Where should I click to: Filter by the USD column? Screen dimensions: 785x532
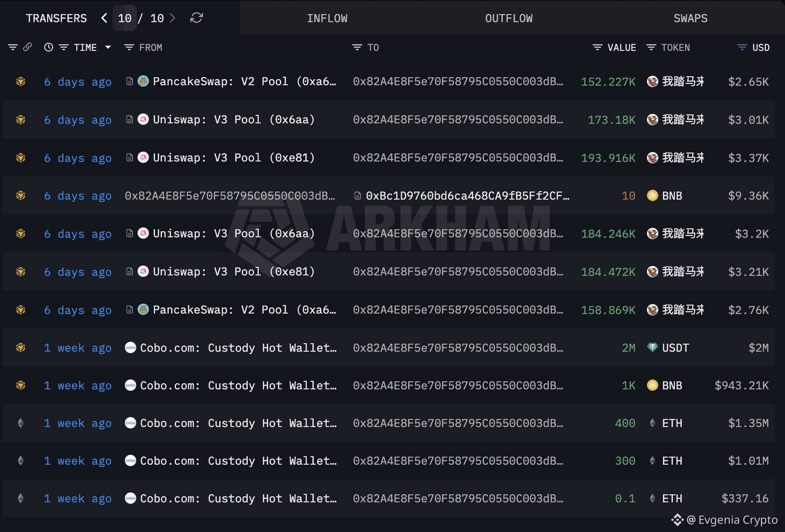coord(742,47)
